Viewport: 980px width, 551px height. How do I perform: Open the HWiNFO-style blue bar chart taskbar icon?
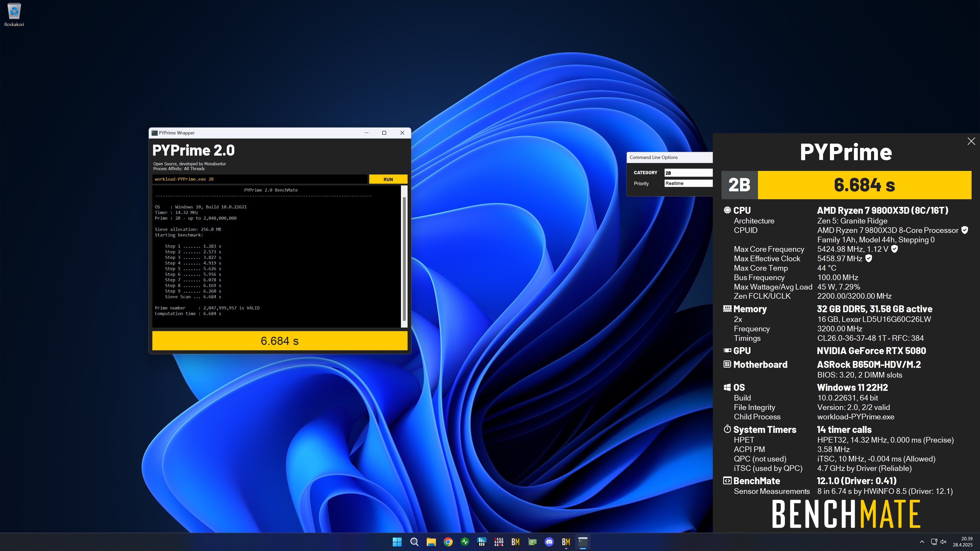pos(482,542)
